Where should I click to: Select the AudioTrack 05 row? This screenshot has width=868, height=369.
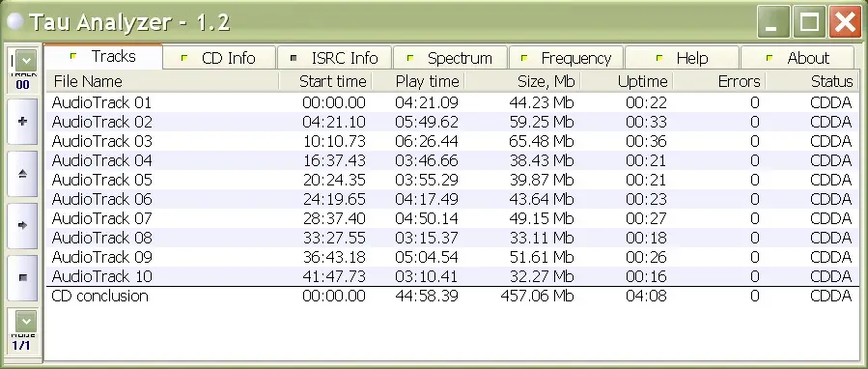pos(452,180)
